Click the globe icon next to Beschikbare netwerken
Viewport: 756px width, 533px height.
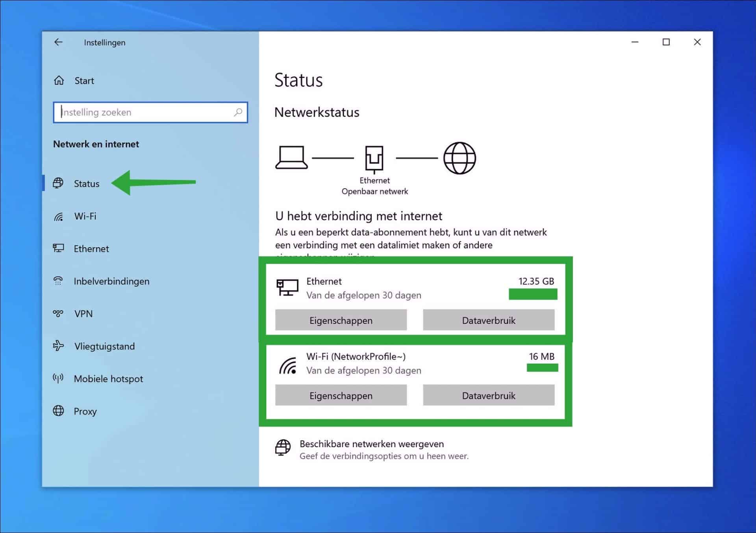(282, 447)
